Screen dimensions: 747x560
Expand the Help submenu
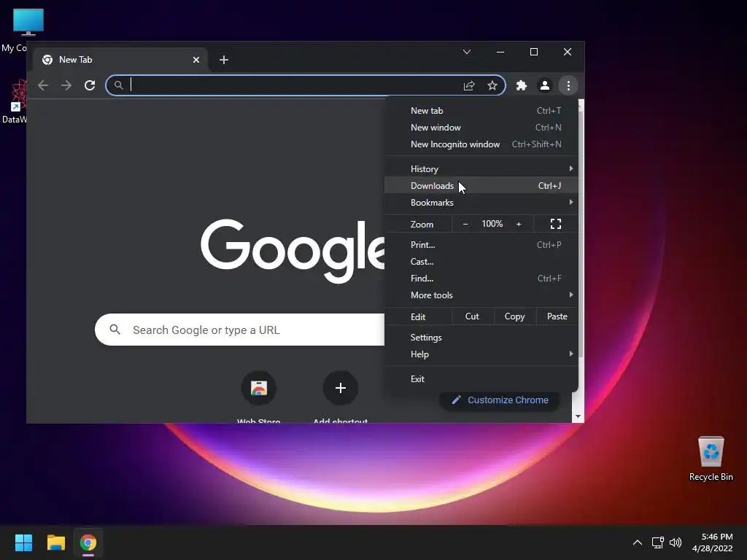[481, 354]
